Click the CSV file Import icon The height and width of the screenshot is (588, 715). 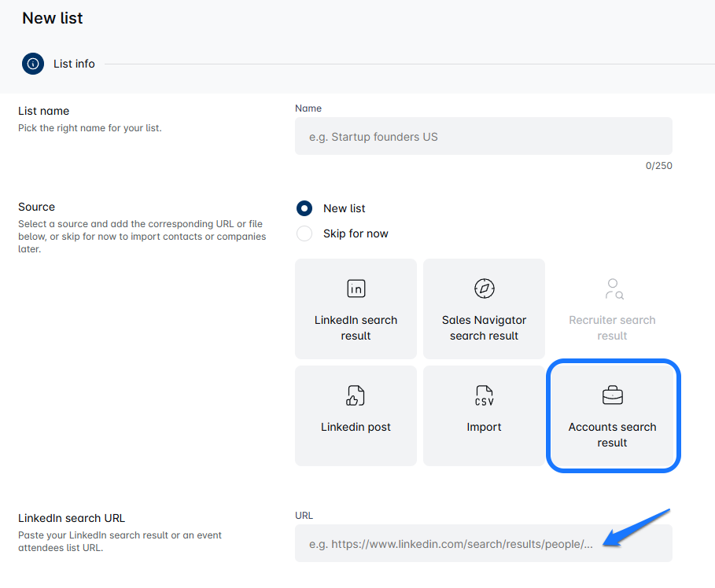pos(484,395)
